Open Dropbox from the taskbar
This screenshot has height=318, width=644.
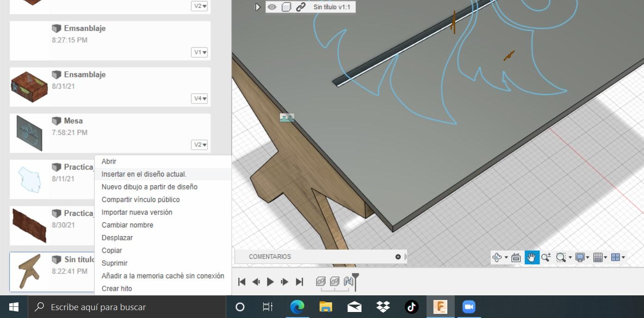pos(383,307)
